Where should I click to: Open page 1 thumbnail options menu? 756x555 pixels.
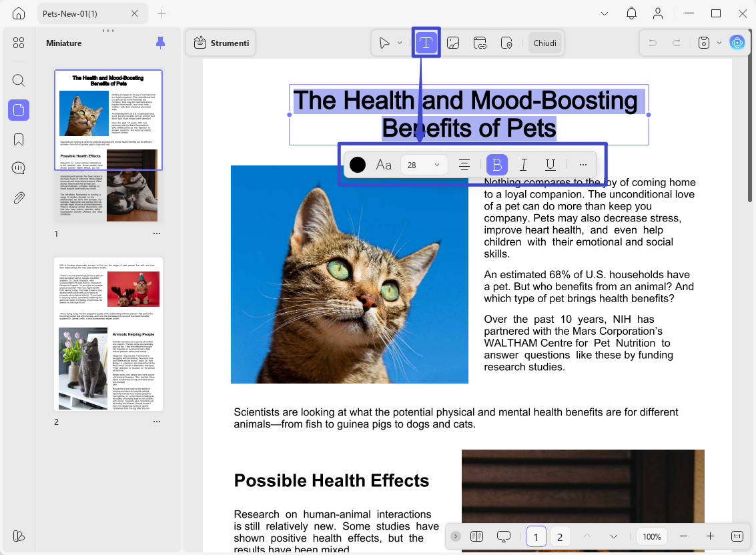point(157,233)
